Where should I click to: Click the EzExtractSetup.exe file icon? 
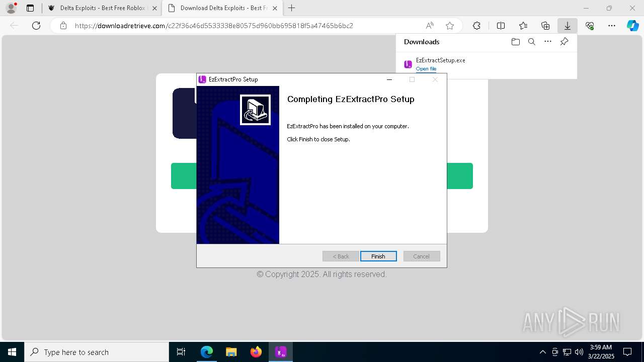point(408,64)
